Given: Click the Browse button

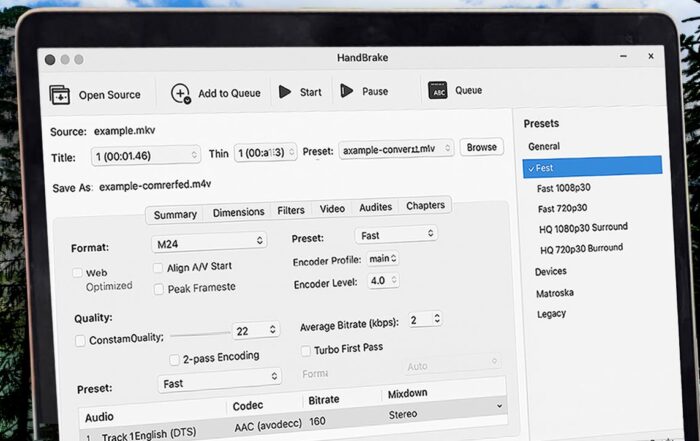Looking at the screenshot, I should coord(482,147).
